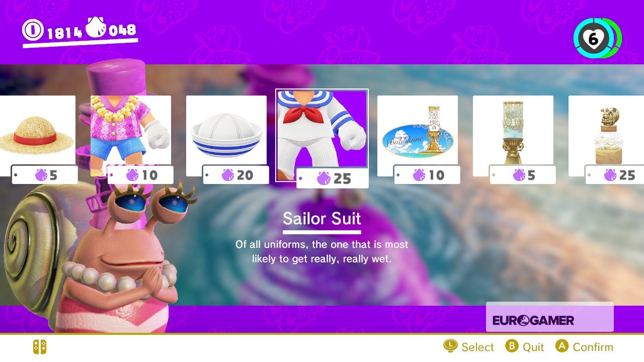This screenshot has height=362, width=644.
Task: Click the B button Quit icon
Action: [512, 346]
